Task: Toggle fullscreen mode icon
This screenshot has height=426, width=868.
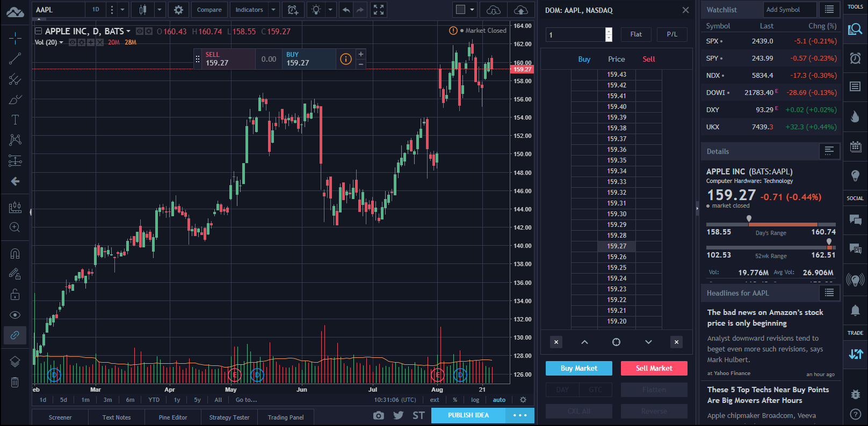Action: click(379, 10)
